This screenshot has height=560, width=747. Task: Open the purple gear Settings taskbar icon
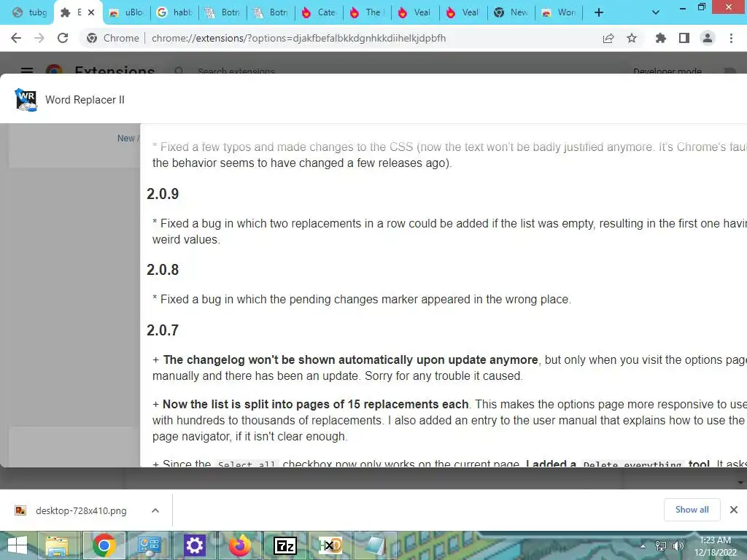pyautogui.click(x=194, y=545)
